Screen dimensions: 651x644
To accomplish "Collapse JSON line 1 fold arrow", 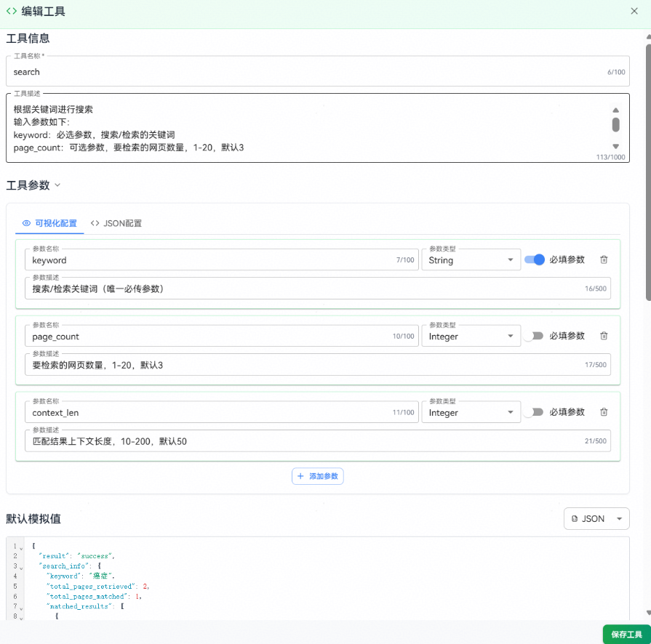I will pos(20,547).
